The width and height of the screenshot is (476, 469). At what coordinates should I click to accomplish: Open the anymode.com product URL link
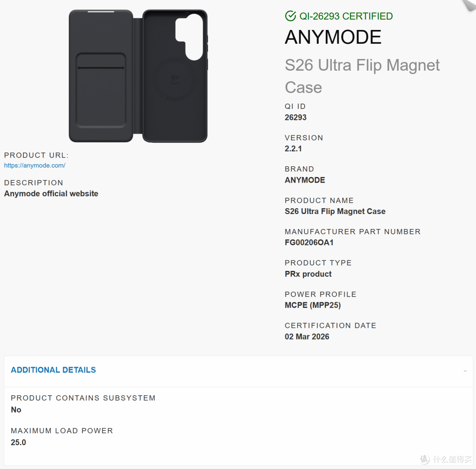35,165
